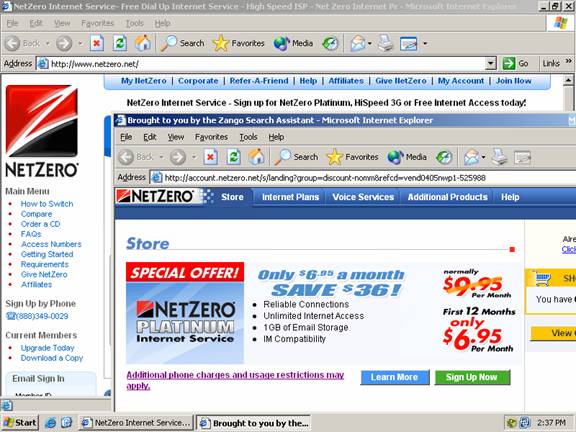Click Home icon in main window toolbar
576x432 pixels.
[143, 43]
